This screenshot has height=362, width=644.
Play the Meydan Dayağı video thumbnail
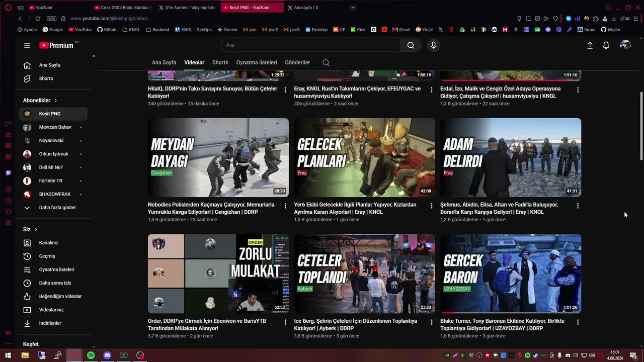[218, 157]
